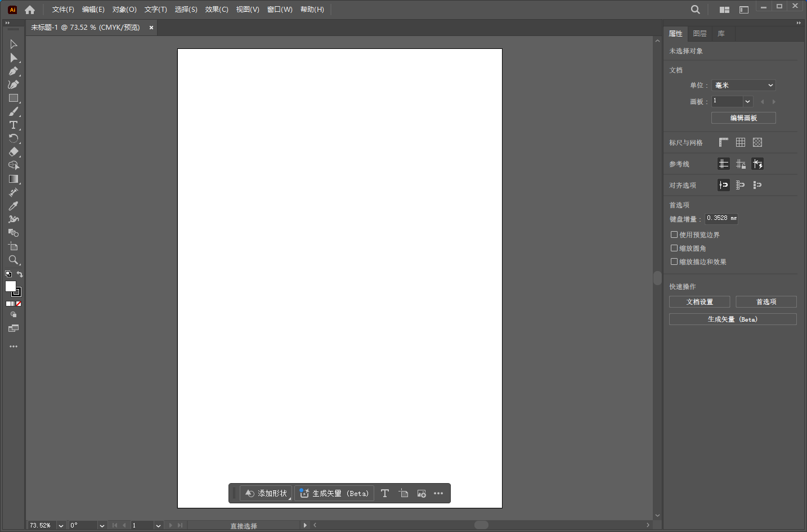Select the Rectangle tool
The image size is (807, 532).
pos(14,98)
